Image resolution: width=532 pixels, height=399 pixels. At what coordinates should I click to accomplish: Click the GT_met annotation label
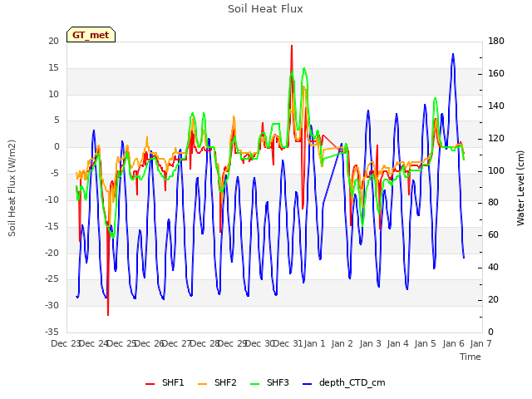[x=91, y=35]
